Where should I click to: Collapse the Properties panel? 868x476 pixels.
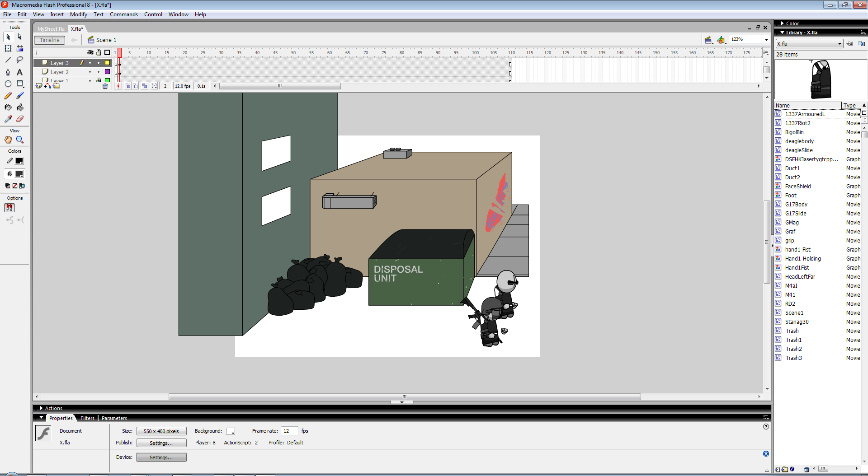point(42,418)
